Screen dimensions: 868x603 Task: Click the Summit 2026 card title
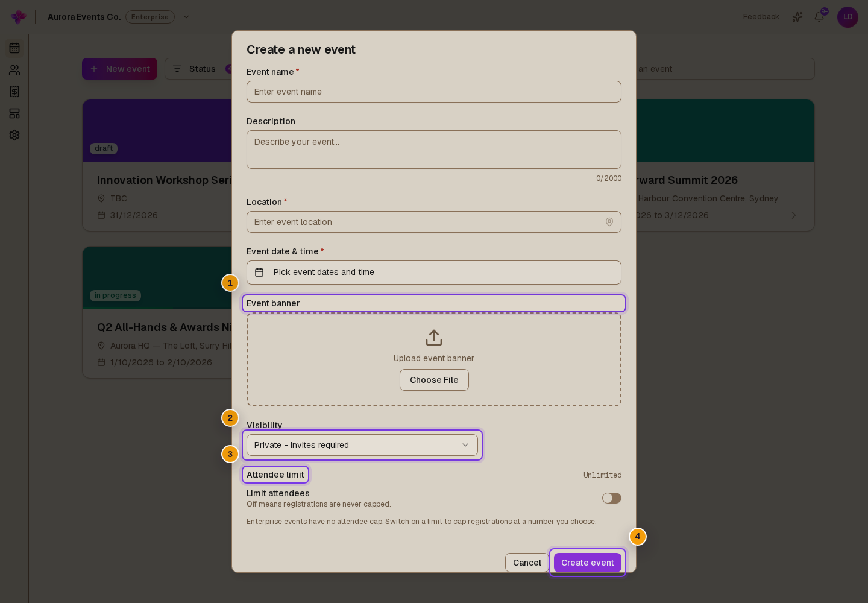click(687, 180)
